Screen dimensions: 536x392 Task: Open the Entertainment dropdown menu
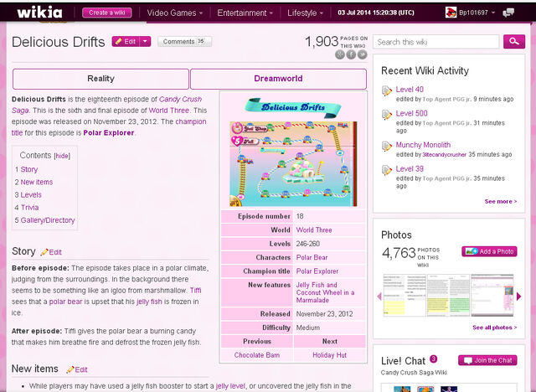245,13
